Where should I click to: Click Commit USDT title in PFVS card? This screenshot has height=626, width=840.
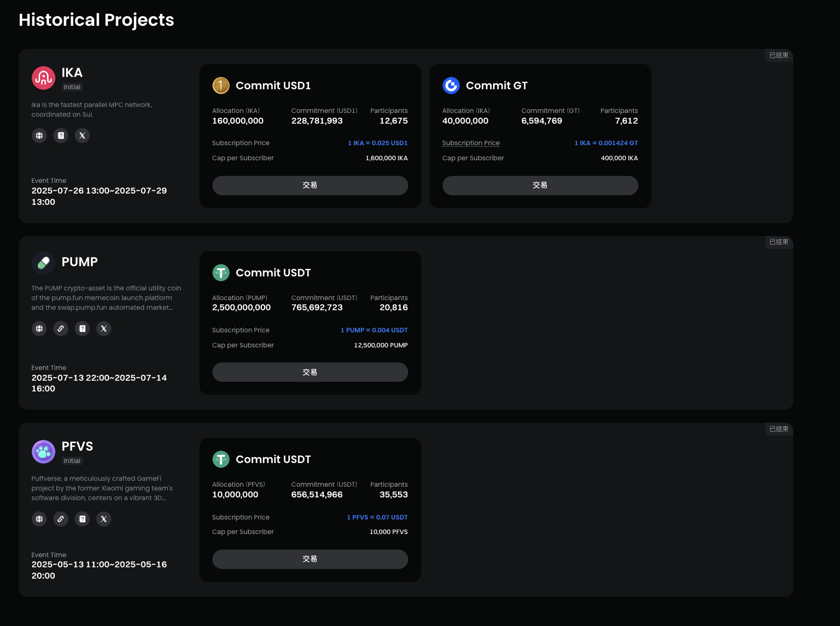click(x=273, y=459)
